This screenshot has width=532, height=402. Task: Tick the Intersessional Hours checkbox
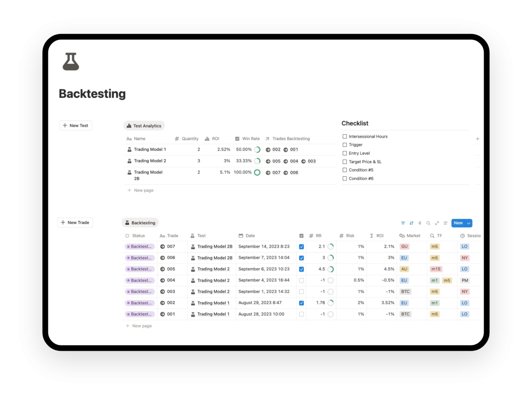(x=345, y=137)
